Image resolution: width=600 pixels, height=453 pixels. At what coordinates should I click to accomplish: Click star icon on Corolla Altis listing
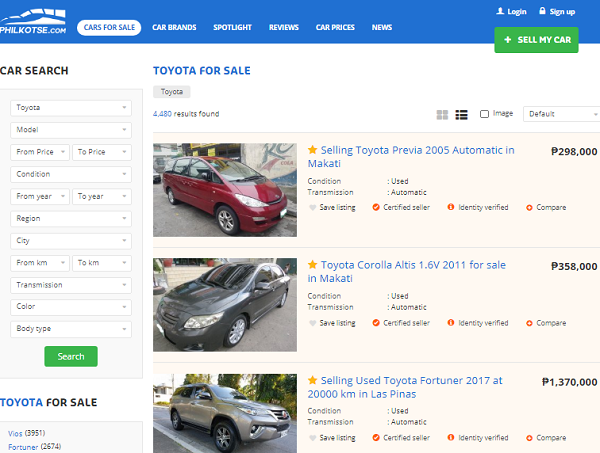tap(313, 264)
